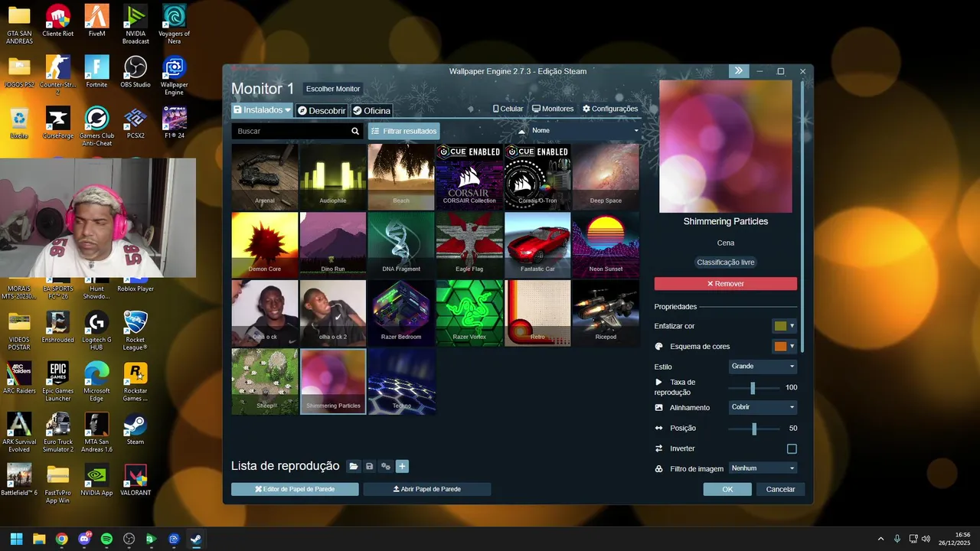
Task: Adjust the Posição slider
Action: [x=753, y=429]
